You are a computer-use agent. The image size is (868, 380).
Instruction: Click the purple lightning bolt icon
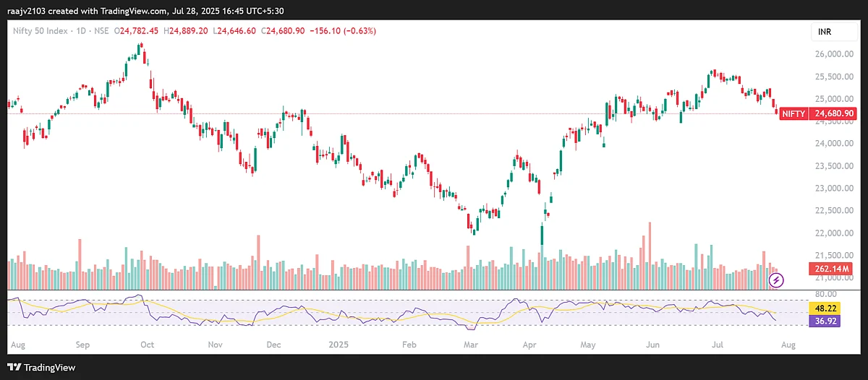[x=776, y=280]
